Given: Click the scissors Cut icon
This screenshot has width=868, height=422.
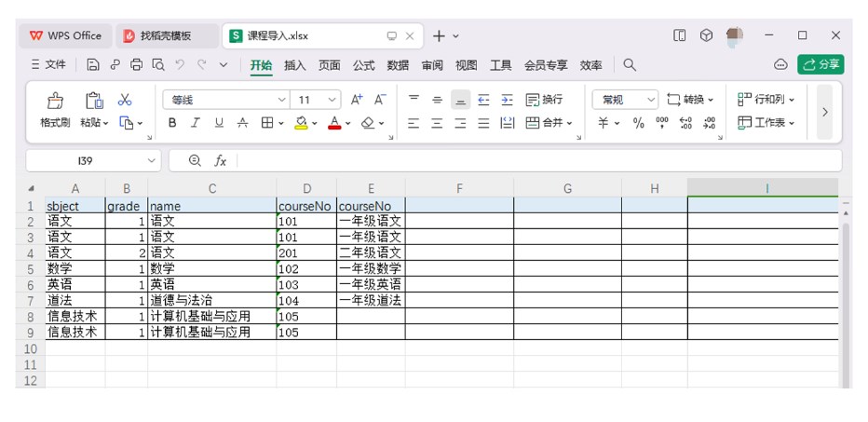Looking at the screenshot, I should tap(125, 100).
